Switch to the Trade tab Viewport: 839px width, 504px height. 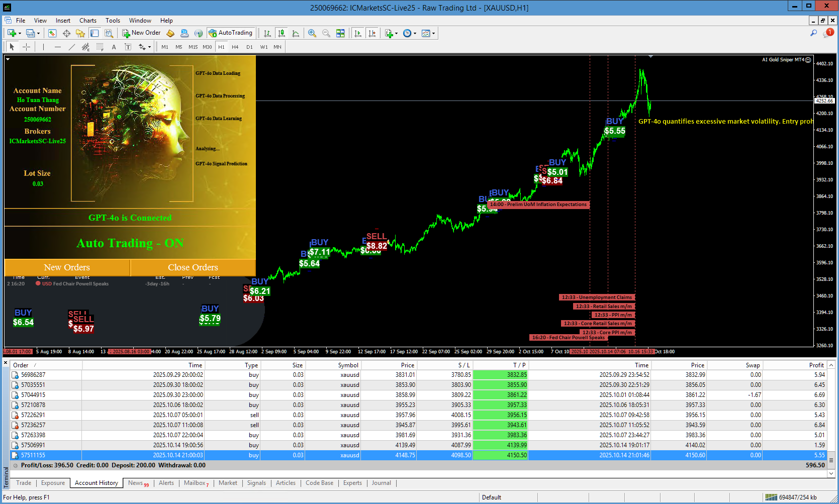[x=24, y=483]
